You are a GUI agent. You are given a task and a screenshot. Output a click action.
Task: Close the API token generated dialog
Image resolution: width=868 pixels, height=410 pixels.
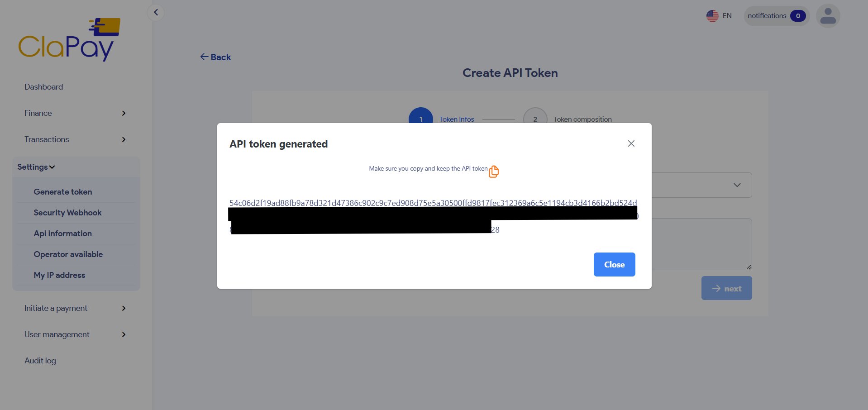[614, 264]
